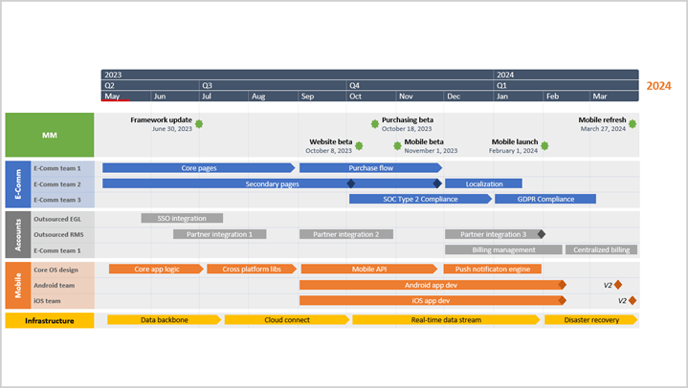This screenshot has height=388, width=688.
Task: Click iOS team row label
Action: pos(47,301)
